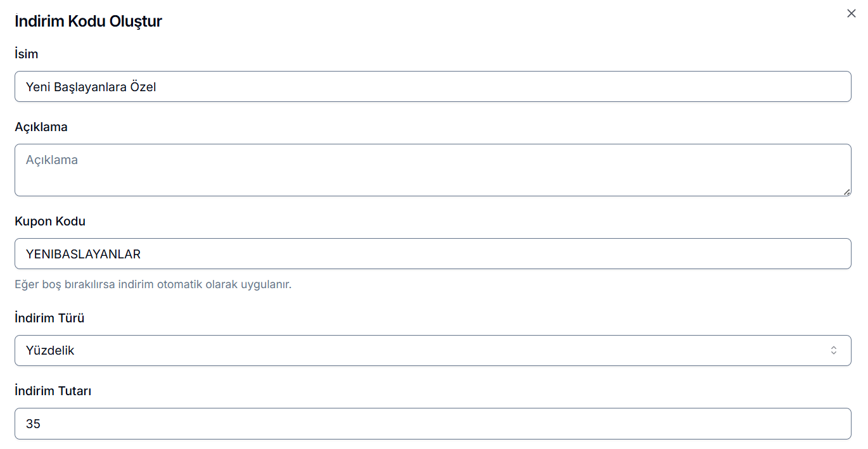Click the chevron arrows in İndirim Türü

[834, 350]
